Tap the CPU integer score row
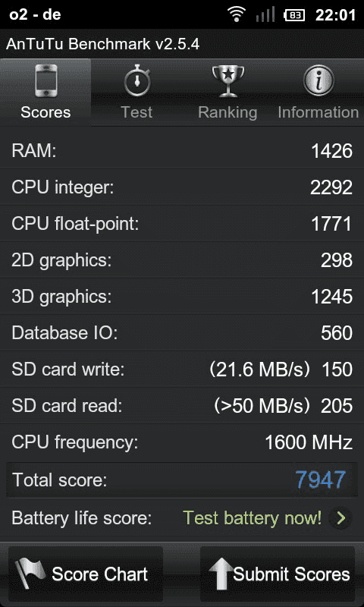This screenshot has height=607, width=364. coord(182,187)
